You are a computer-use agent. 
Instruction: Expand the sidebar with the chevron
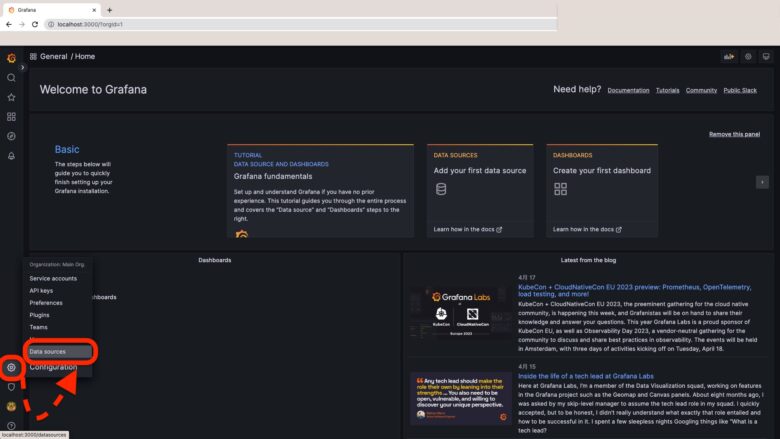tap(22, 67)
